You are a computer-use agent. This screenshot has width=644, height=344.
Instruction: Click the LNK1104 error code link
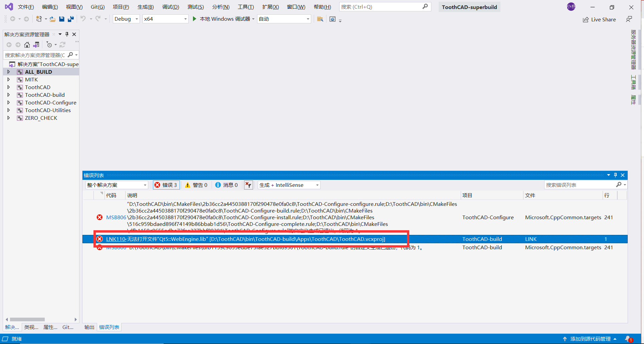pos(116,239)
